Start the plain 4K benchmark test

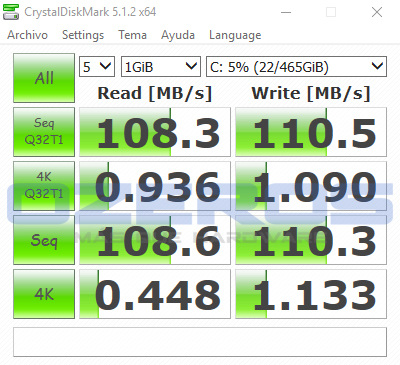point(44,294)
